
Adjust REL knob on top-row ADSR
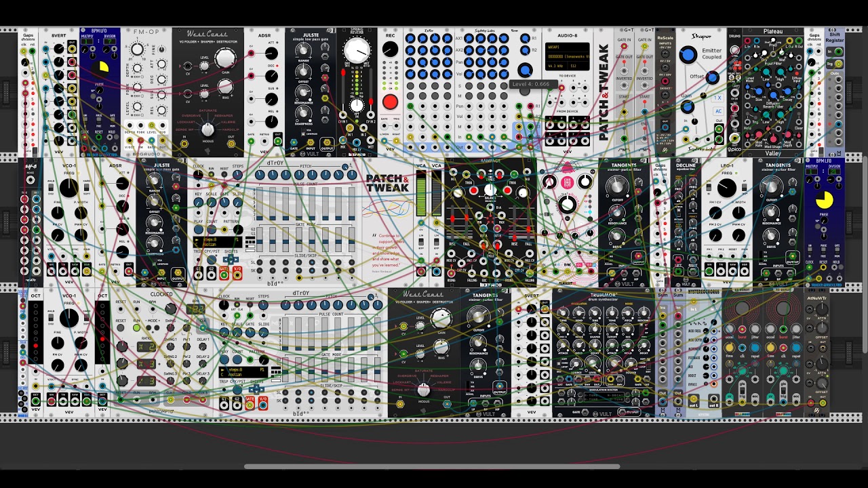[271, 120]
